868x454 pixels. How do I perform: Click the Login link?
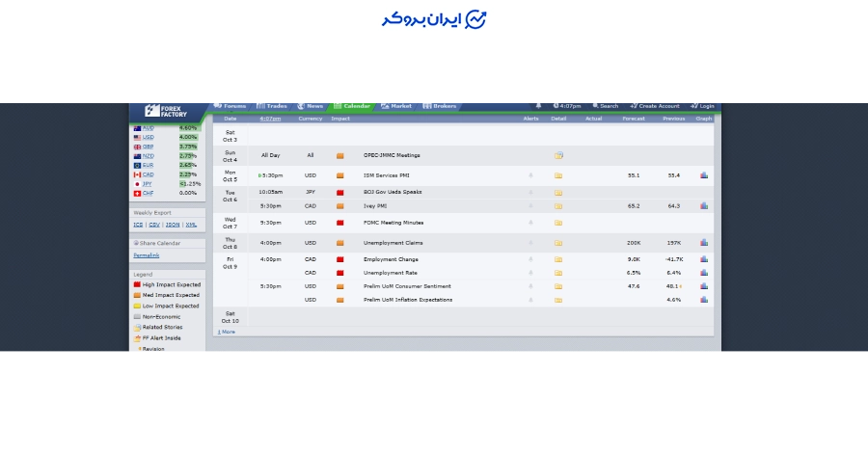pyautogui.click(x=702, y=106)
